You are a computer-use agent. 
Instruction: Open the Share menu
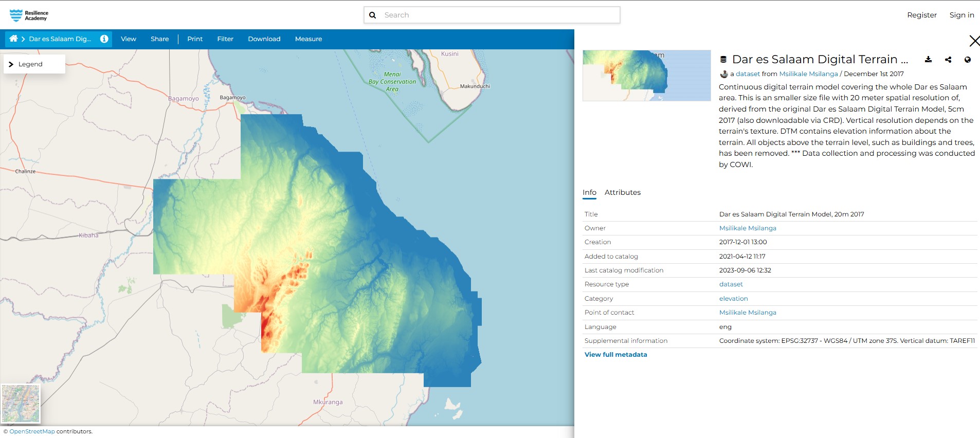[x=160, y=39]
